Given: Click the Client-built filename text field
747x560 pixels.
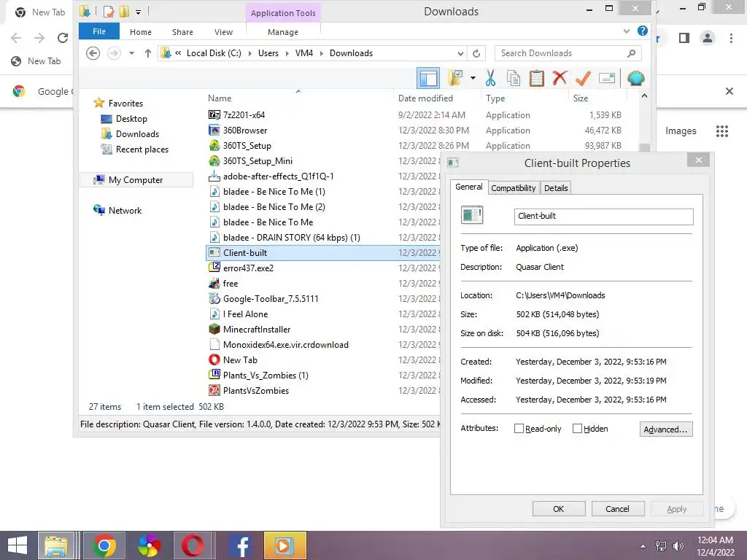Looking at the screenshot, I should click(603, 216).
